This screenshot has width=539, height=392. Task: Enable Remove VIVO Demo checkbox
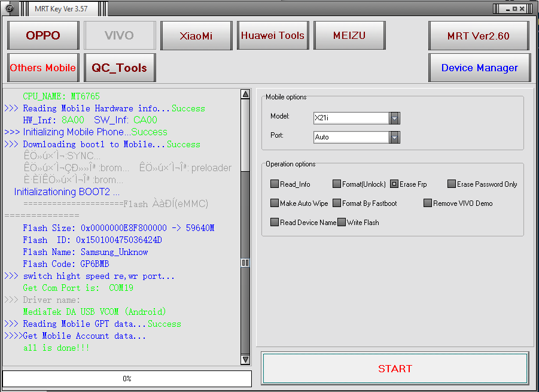(x=428, y=203)
